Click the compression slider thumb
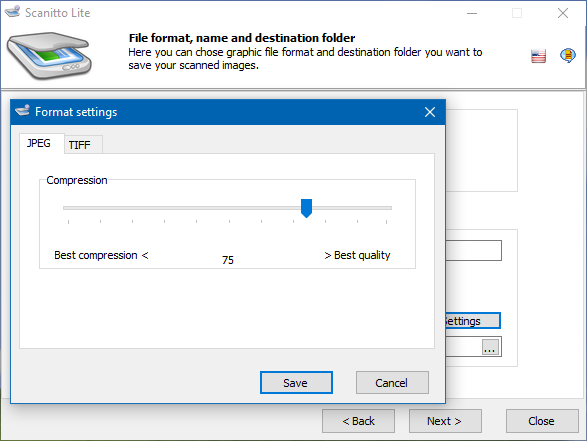 [306, 208]
